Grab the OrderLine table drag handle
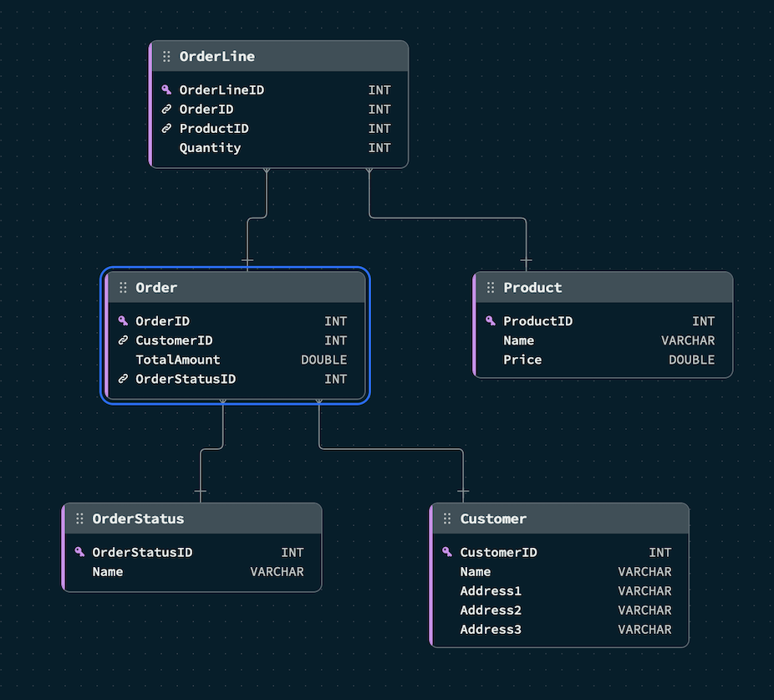The height and width of the screenshot is (700, 774). coord(166,57)
